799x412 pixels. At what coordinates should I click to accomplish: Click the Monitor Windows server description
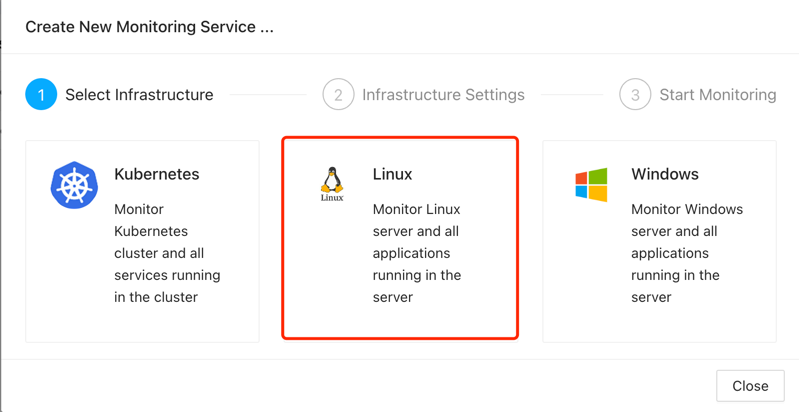pos(687,253)
